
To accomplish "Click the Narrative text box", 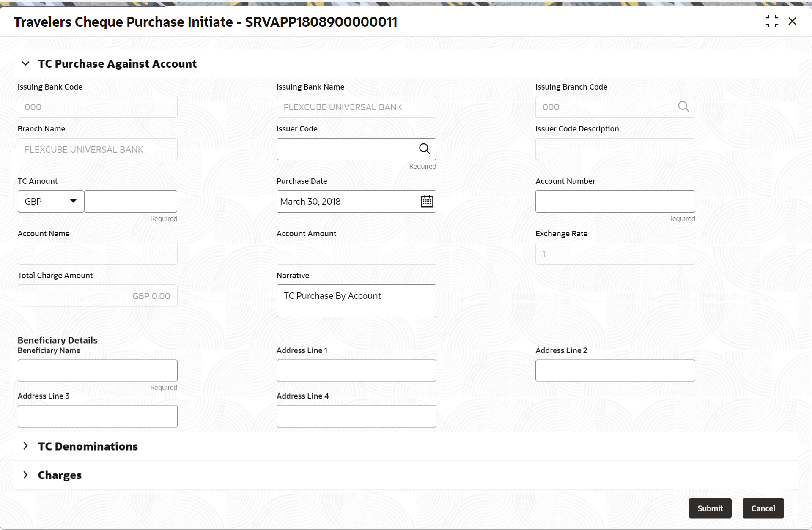I will point(356,301).
